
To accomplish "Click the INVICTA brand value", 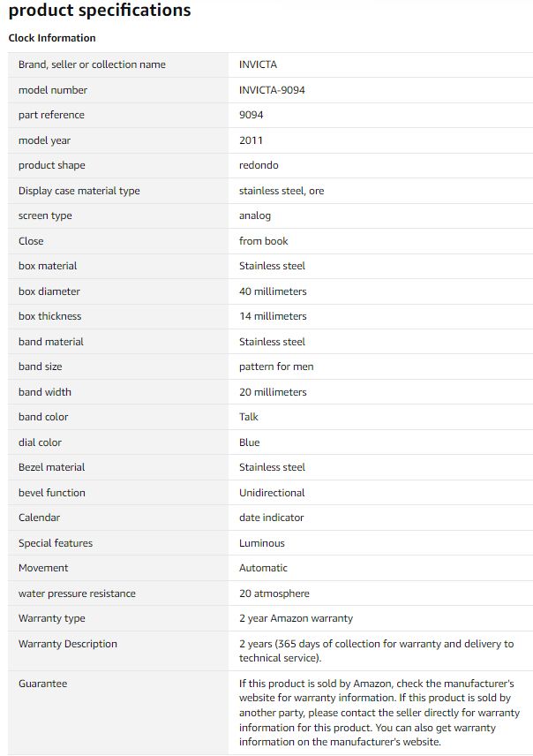I will click(258, 64).
